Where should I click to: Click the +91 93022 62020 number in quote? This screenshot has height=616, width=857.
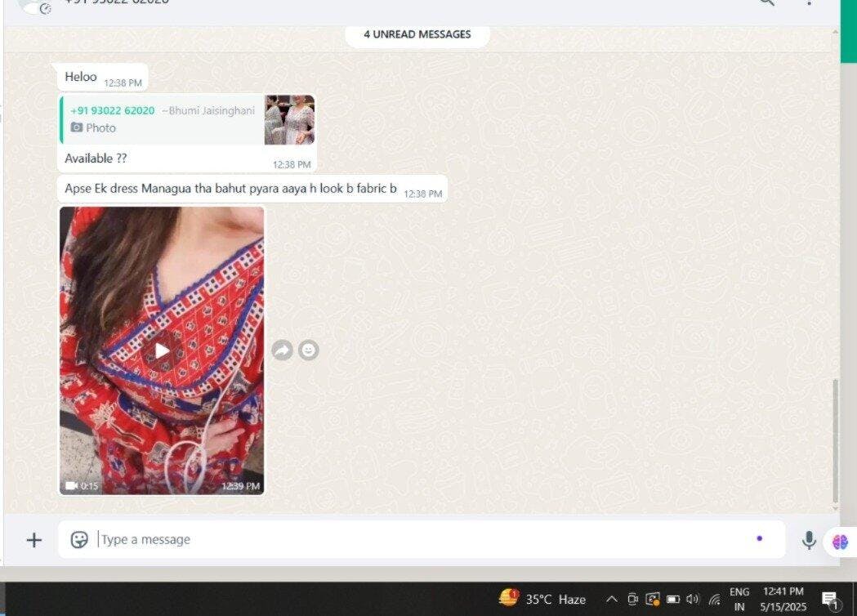coord(112,111)
